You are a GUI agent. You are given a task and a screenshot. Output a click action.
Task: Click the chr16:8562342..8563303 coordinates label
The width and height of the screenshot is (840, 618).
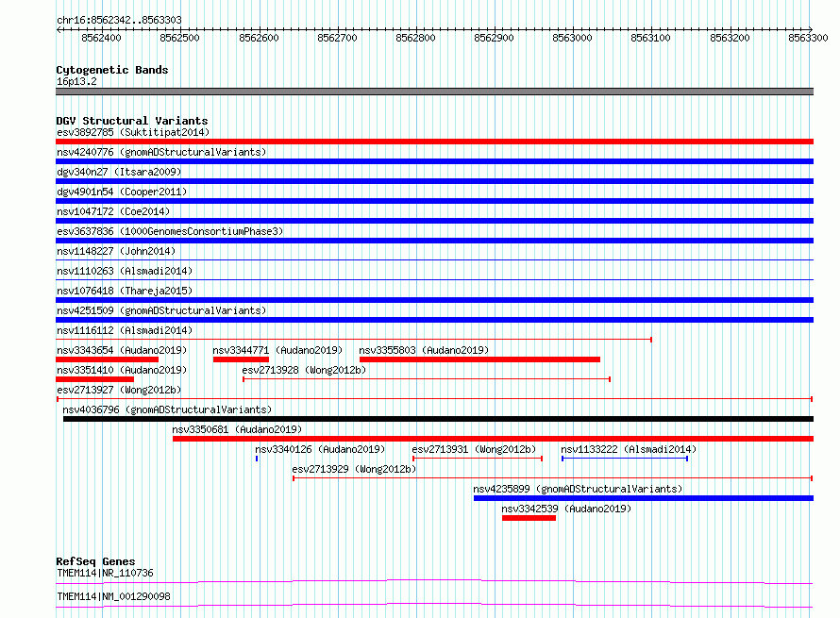point(119,20)
